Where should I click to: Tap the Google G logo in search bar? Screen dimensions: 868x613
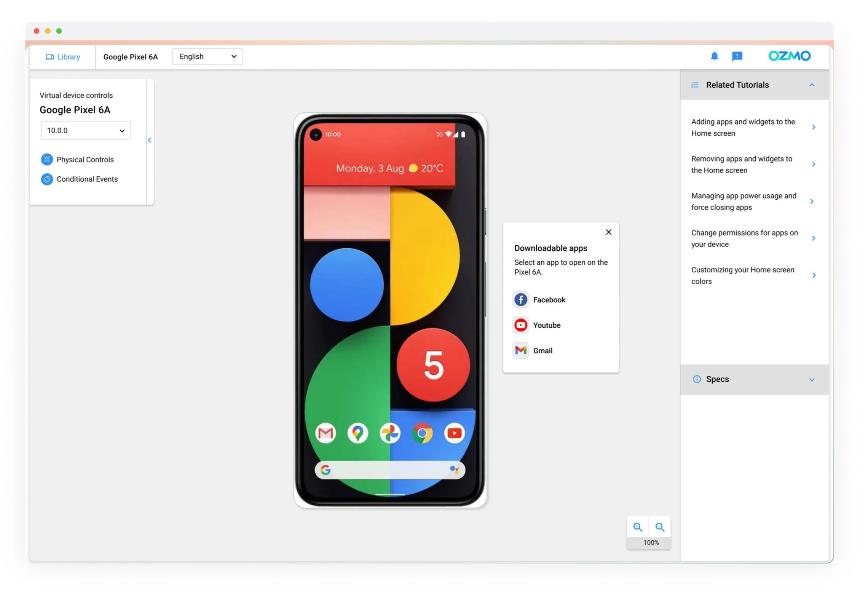[x=325, y=470]
